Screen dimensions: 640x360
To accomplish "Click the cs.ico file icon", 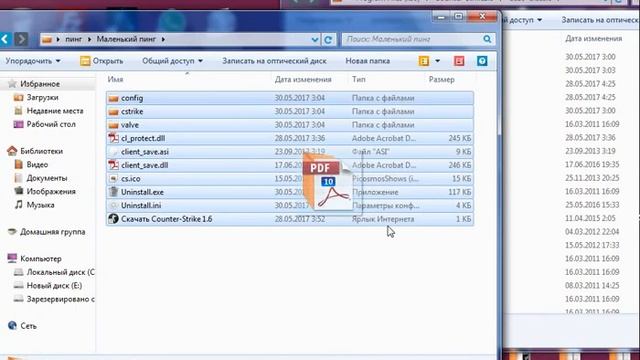I will click(x=113, y=179).
